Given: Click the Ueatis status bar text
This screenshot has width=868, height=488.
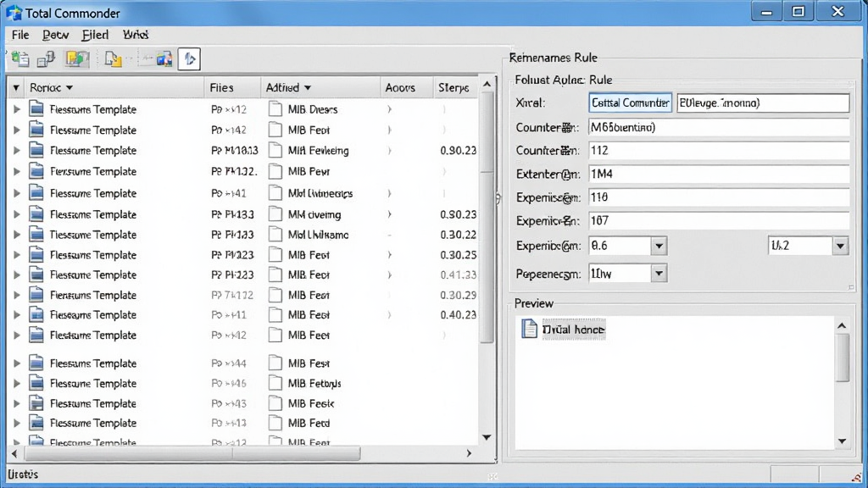Looking at the screenshot, I should point(23,474).
